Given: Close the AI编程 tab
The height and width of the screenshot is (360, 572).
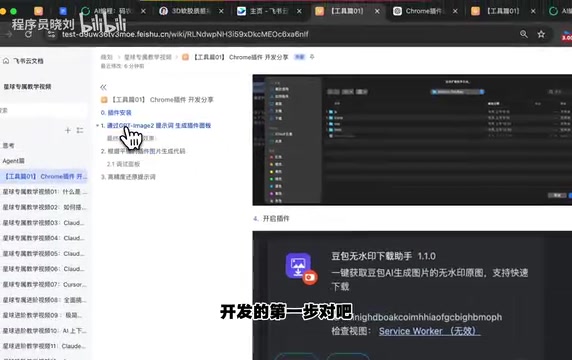Looking at the screenshot, I should [x=143, y=11].
